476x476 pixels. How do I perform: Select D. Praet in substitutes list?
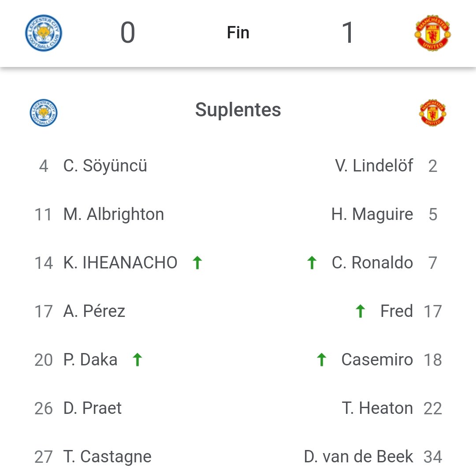click(92, 408)
